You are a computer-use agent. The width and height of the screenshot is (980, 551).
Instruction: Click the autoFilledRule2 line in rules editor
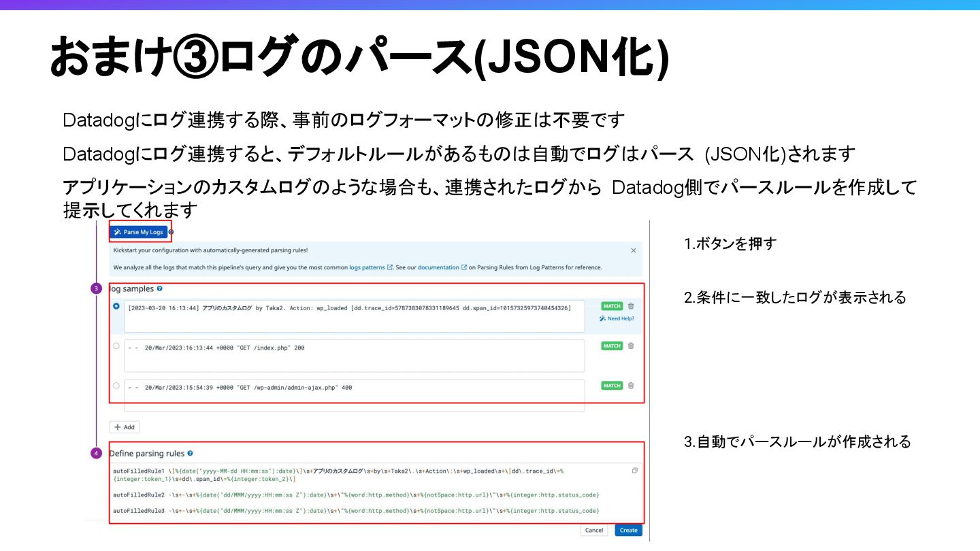(356, 495)
